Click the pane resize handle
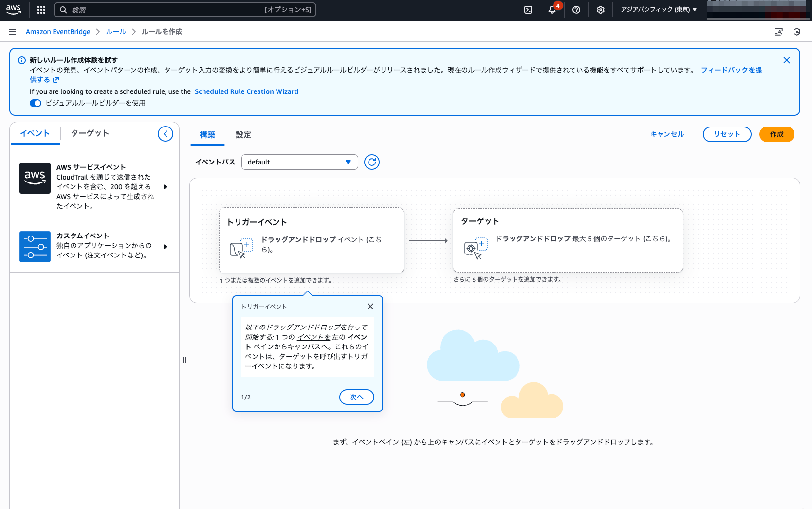The width and height of the screenshot is (812, 509). (185, 360)
